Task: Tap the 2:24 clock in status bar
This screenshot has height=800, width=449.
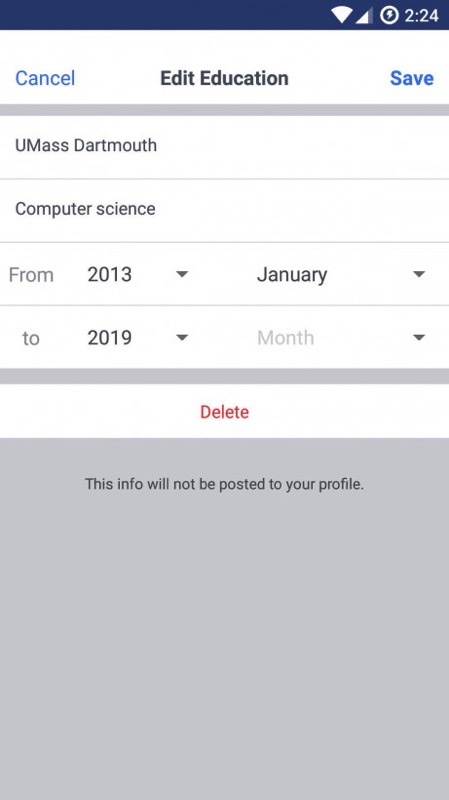Action: coord(421,15)
